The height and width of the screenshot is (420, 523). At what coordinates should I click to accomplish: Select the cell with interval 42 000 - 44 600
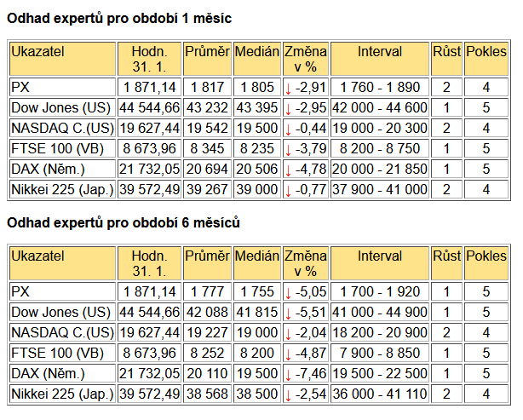380,107
